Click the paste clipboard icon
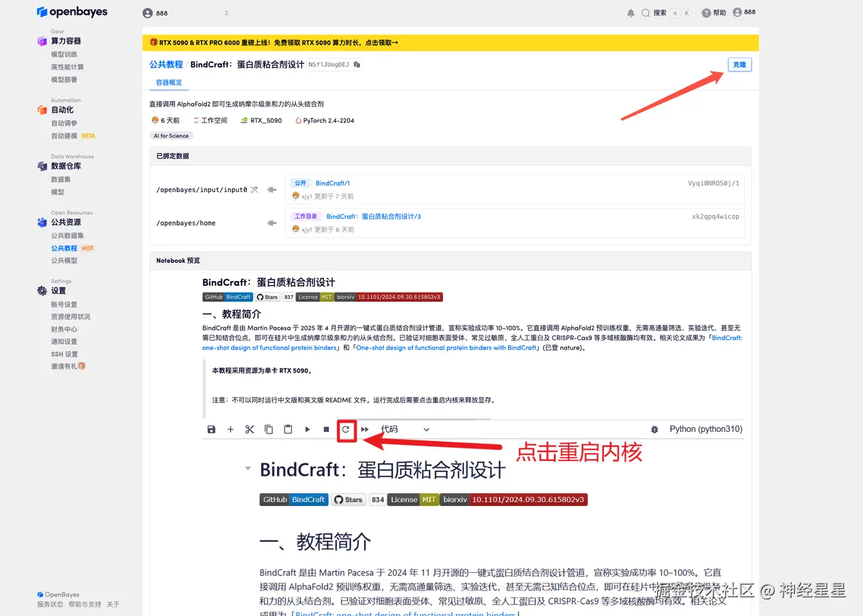The image size is (863, 616). point(288,429)
